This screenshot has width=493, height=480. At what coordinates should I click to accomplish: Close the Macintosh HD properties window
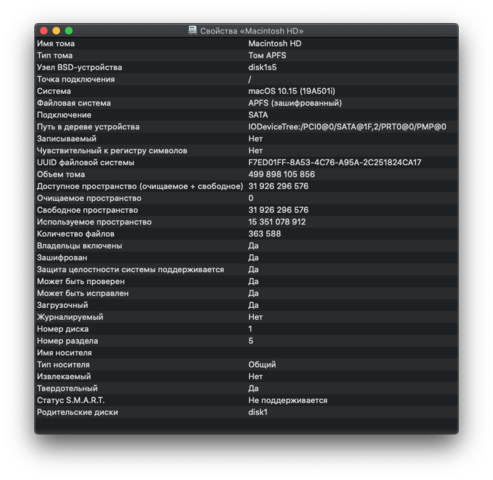[x=44, y=31]
